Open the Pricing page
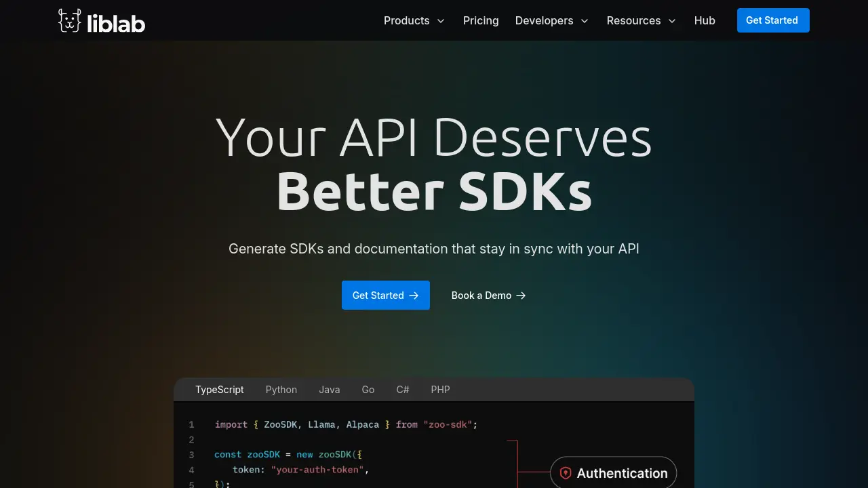Viewport: 868px width, 488px height. tap(481, 20)
